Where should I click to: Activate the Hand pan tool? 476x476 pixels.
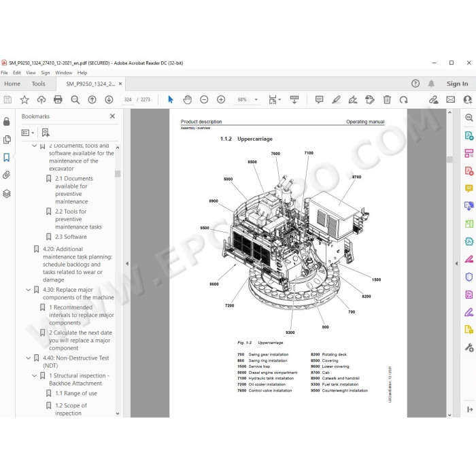click(x=187, y=99)
